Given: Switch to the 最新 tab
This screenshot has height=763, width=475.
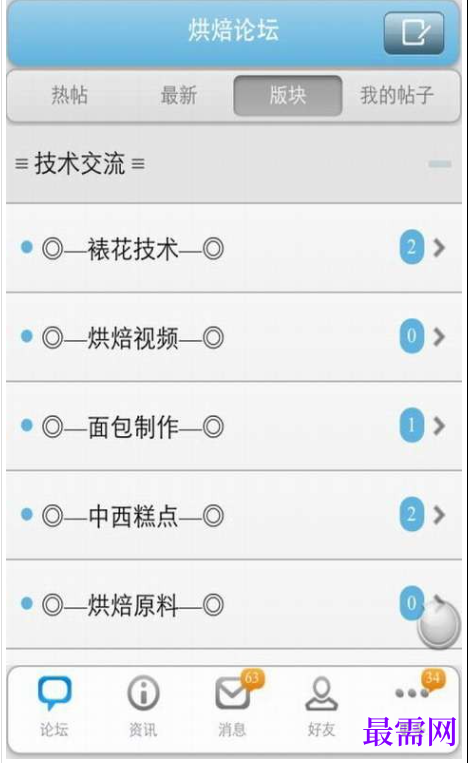Looking at the screenshot, I should click(x=179, y=95).
